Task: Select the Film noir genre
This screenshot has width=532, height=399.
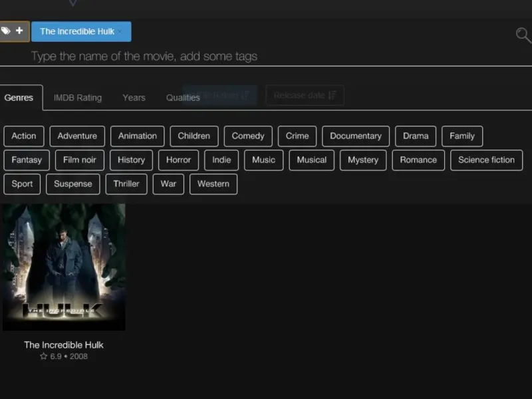Action: [x=80, y=160]
